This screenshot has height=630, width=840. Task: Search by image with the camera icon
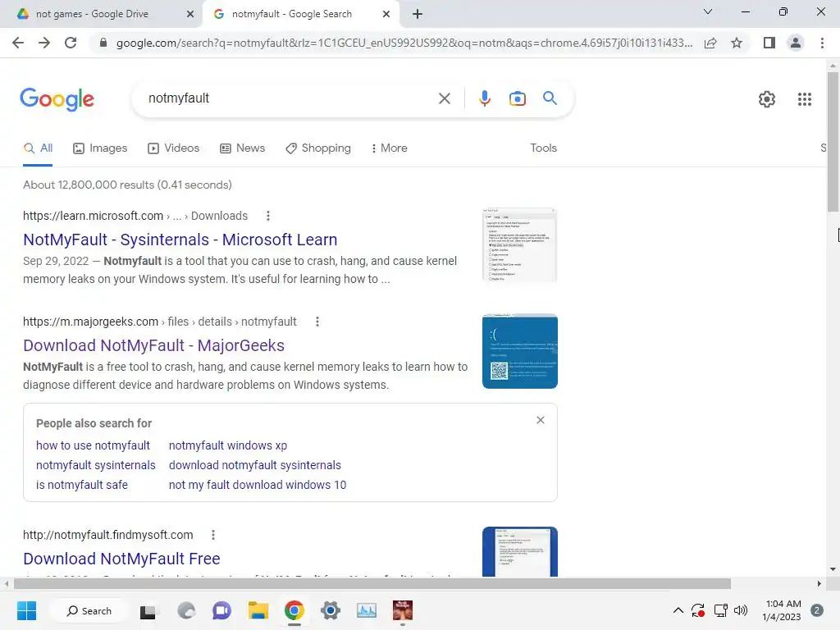tap(518, 98)
